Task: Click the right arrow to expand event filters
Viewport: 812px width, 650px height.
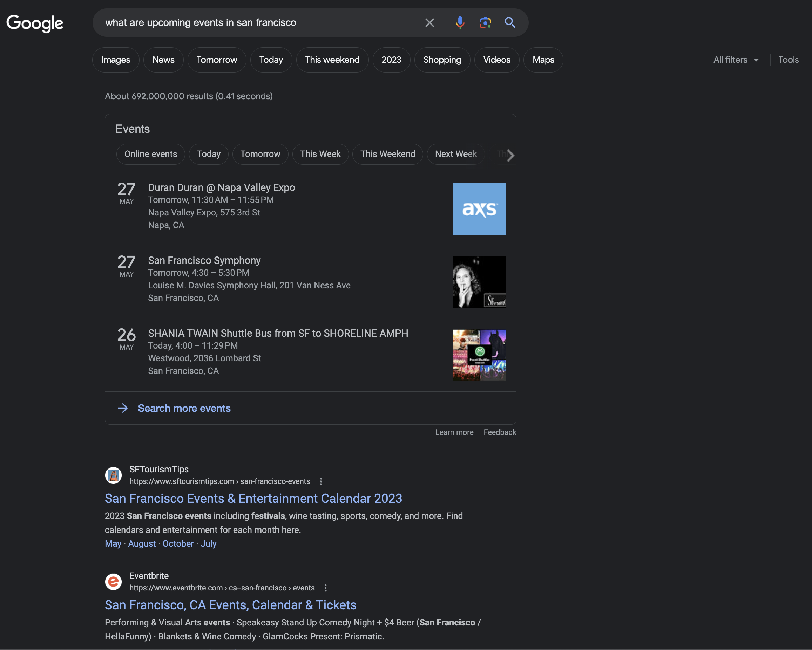Action: point(510,154)
